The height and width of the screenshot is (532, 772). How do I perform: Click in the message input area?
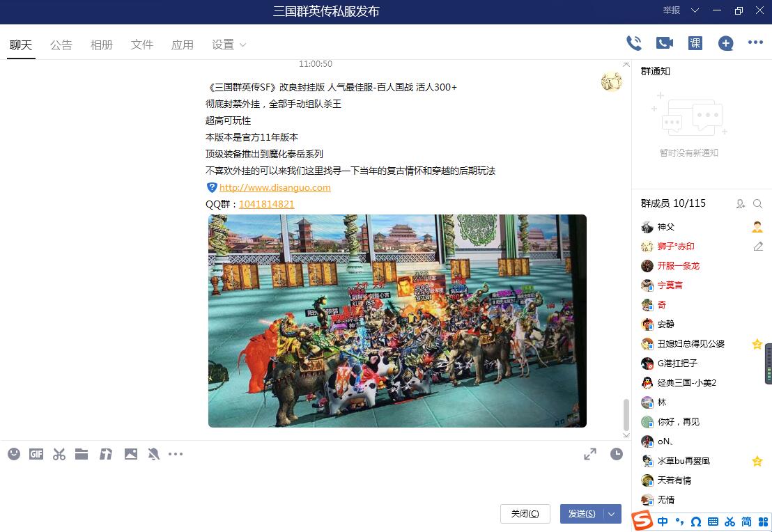click(x=315, y=483)
